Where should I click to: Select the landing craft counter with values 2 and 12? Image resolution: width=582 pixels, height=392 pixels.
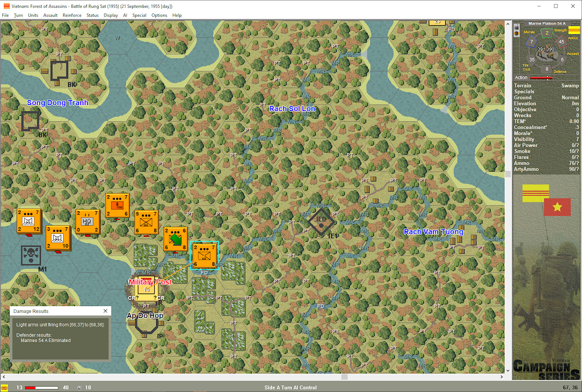click(x=28, y=221)
